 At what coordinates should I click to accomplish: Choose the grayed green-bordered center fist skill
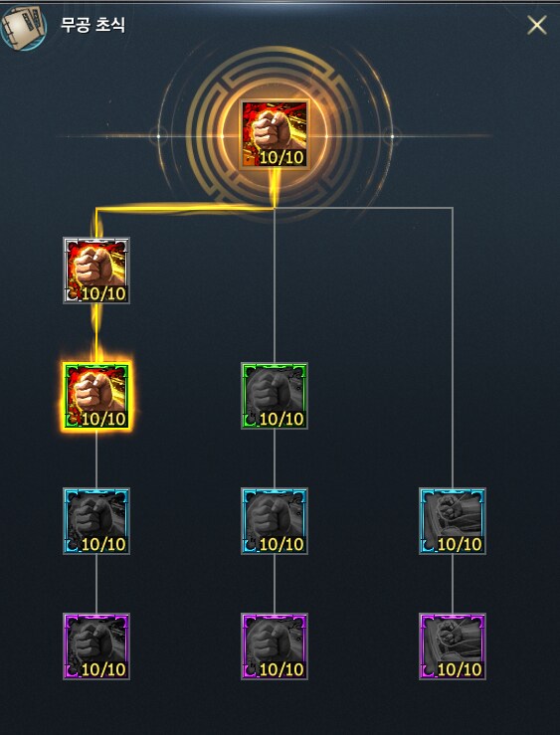pyautogui.click(x=275, y=396)
